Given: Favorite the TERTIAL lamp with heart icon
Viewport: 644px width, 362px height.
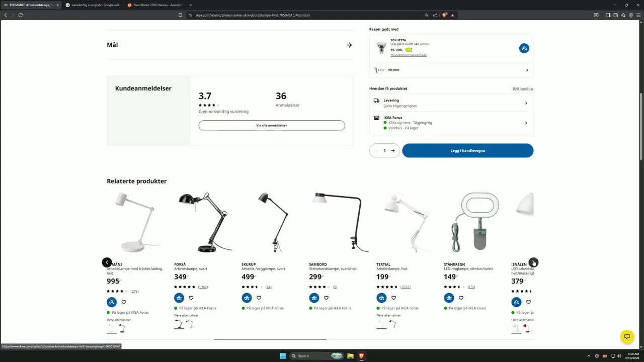Looking at the screenshot, I should point(393,298).
